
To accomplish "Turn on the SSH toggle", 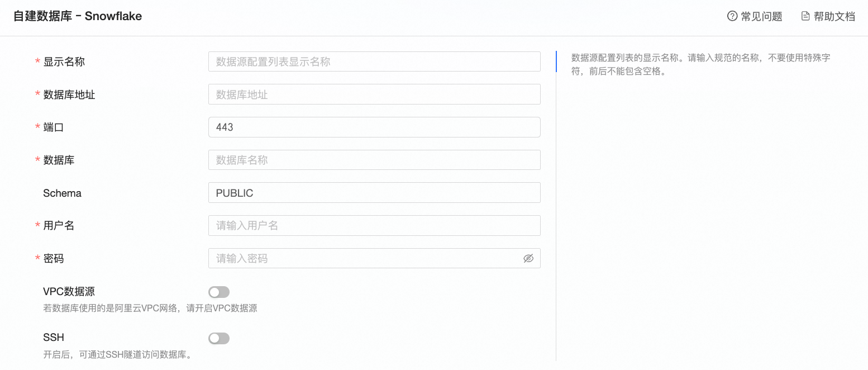I will pyautogui.click(x=219, y=339).
